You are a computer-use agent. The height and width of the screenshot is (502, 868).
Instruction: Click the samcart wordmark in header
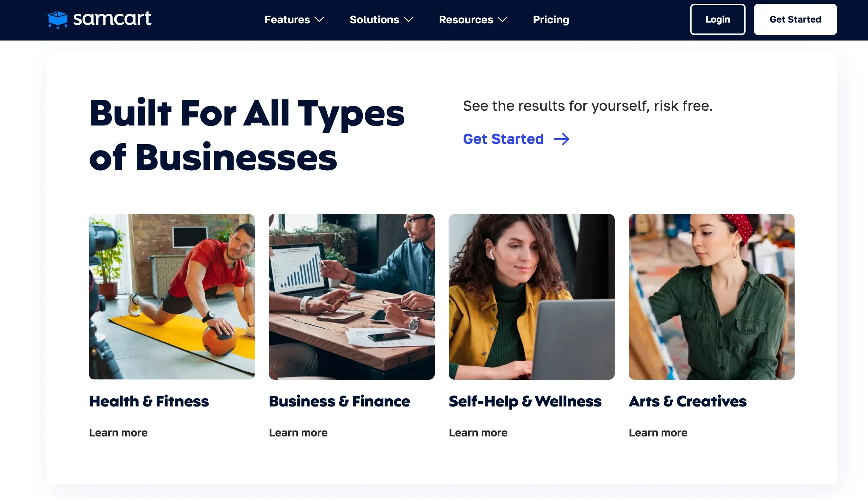(x=112, y=19)
